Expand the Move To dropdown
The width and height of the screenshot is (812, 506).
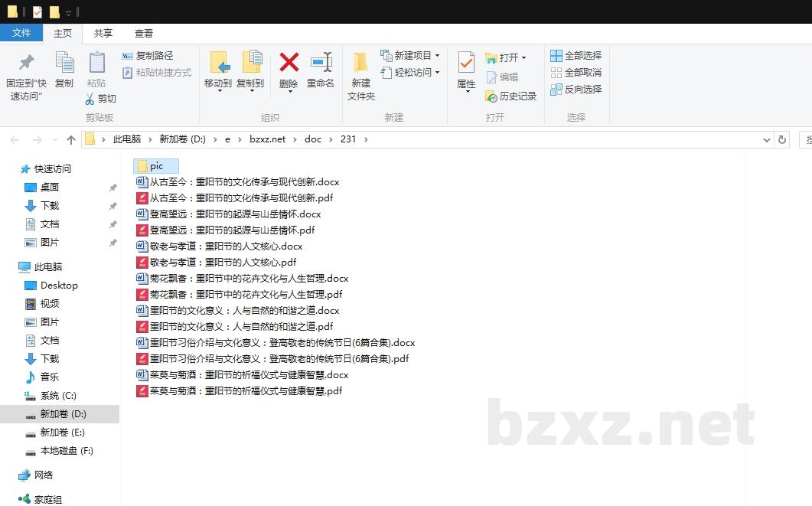coord(218,91)
